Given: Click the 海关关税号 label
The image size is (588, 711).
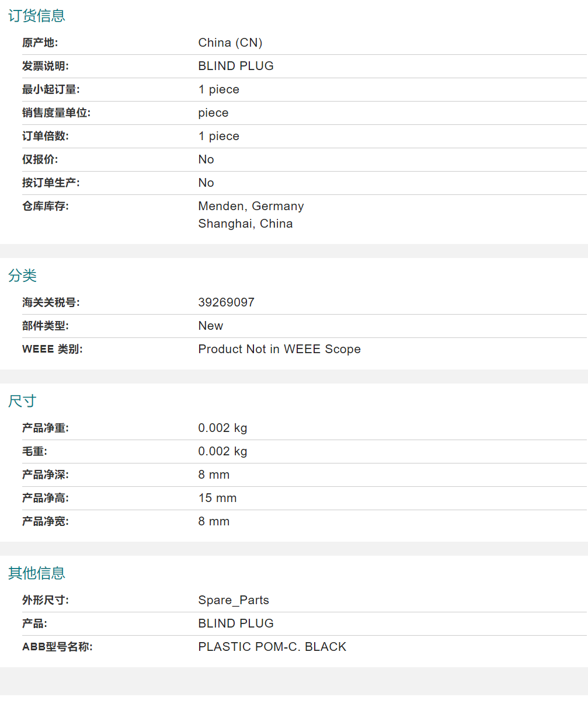Looking at the screenshot, I should (51, 302).
